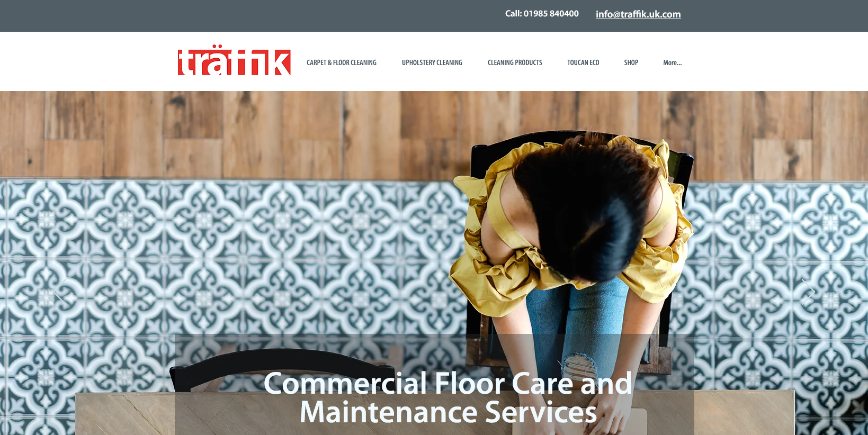Viewport: 868px width, 435px height.
Task: Click the translucent grey caption overlay box
Action: point(434,385)
